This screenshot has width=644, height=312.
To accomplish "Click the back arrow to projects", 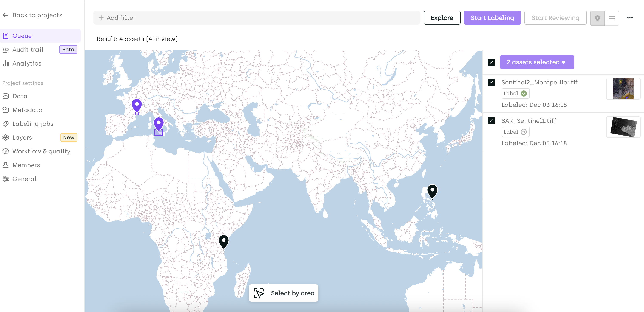I will pyautogui.click(x=6, y=15).
